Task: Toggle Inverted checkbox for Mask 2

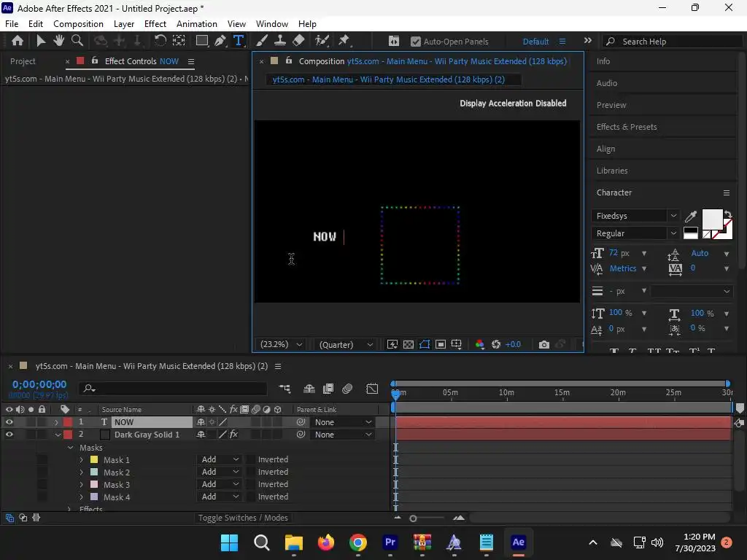Action: (251, 472)
